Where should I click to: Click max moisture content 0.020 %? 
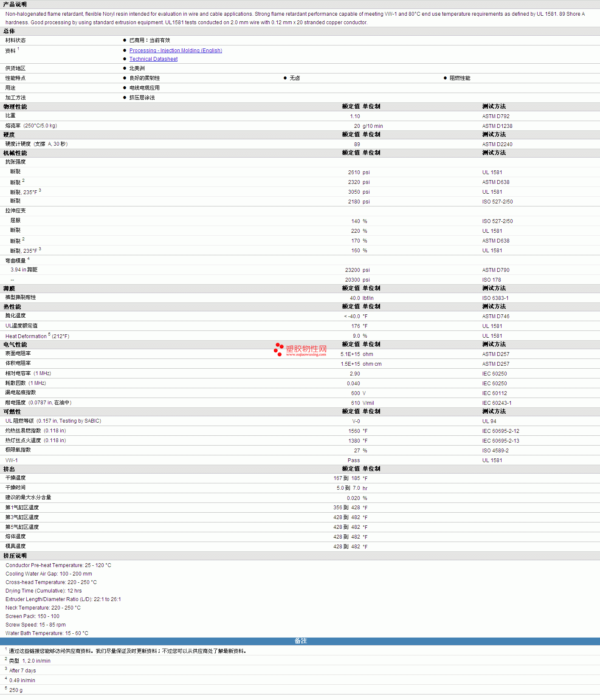[357, 498]
